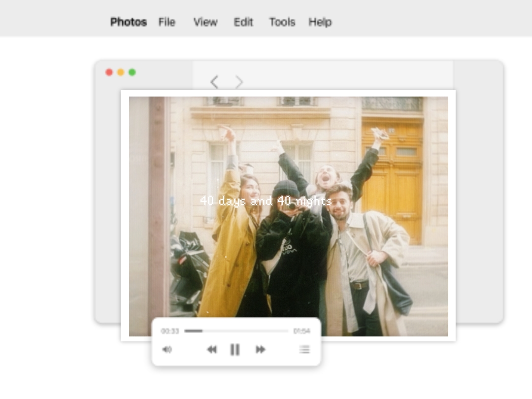
Task: Click the "40 days and 40 nights" caption
Action: pos(266,201)
